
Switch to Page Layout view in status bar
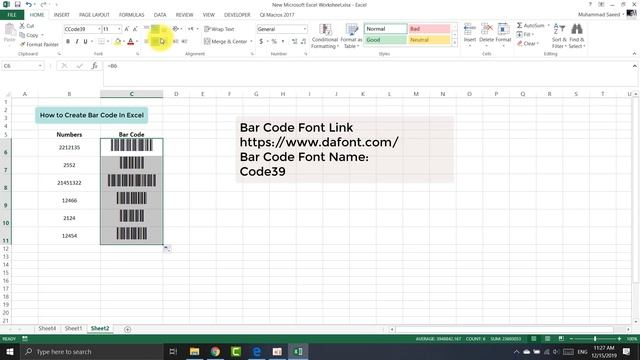pos(547,339)
